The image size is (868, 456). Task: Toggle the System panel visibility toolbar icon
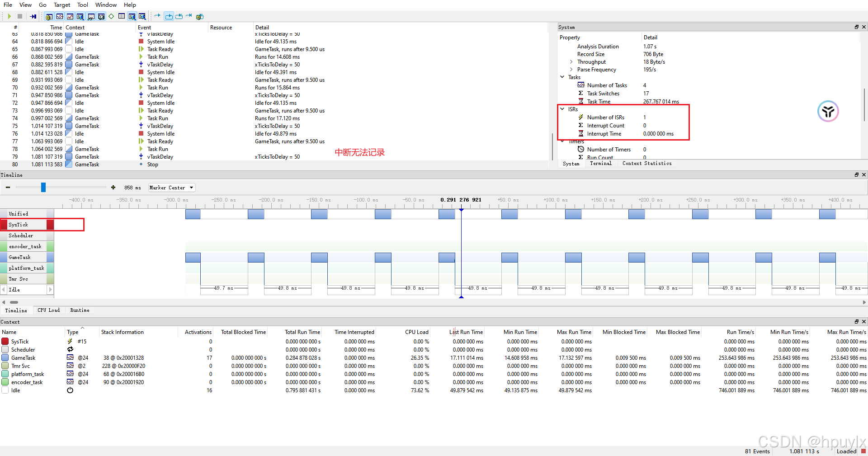(48, 16)
